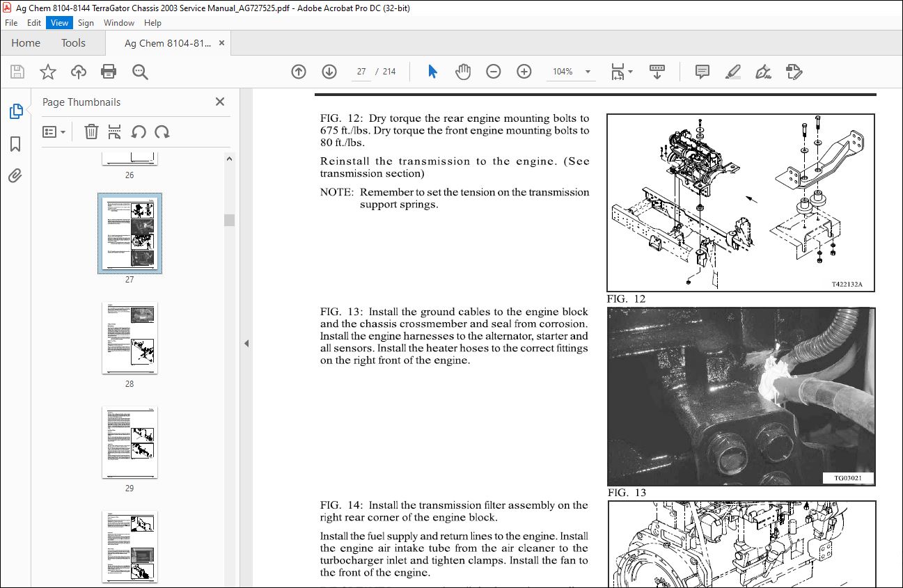This screenshot has width=903, height=588.
Task: Enable scrolling read mode icon
Action: 657,72
